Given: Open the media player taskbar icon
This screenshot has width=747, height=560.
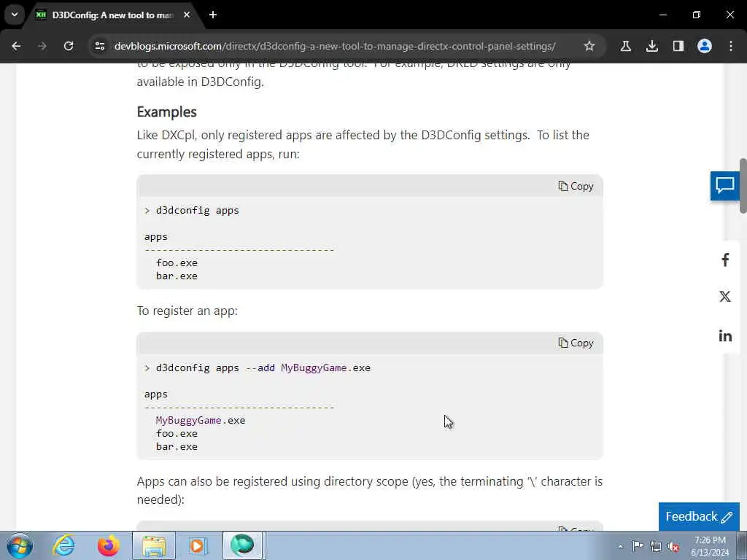Looking at the screenshot, I should pos(197,545).
